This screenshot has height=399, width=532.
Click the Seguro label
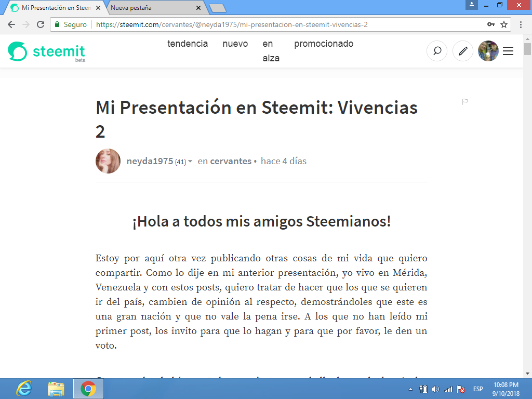coord(75,24)
